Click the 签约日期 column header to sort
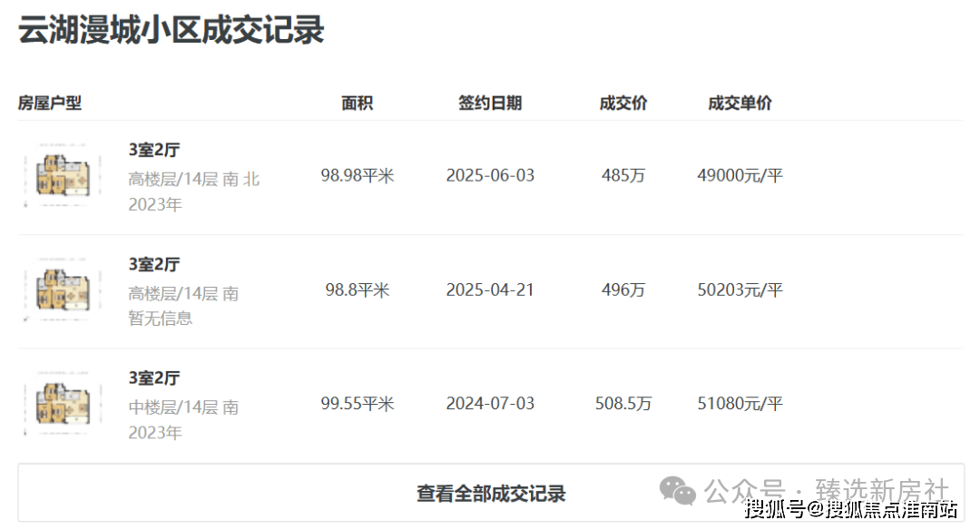Viewport: 980px width, 530px height. [490, 103]
